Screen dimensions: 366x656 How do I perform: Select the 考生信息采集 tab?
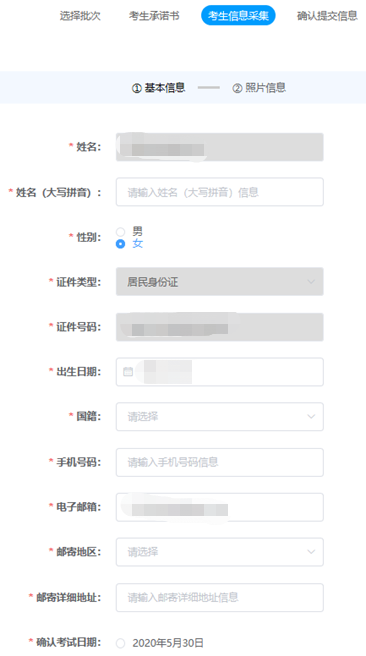click(x=238, y=15)
